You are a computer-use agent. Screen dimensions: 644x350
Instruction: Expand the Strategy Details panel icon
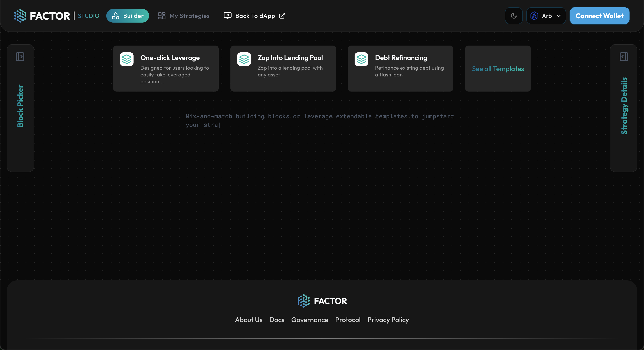click(x=624, y=57)
